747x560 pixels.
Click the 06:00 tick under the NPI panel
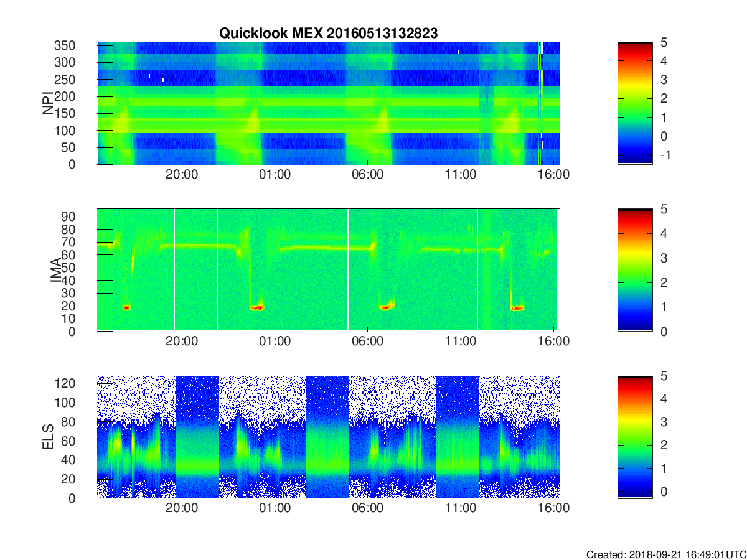[367, 175]
